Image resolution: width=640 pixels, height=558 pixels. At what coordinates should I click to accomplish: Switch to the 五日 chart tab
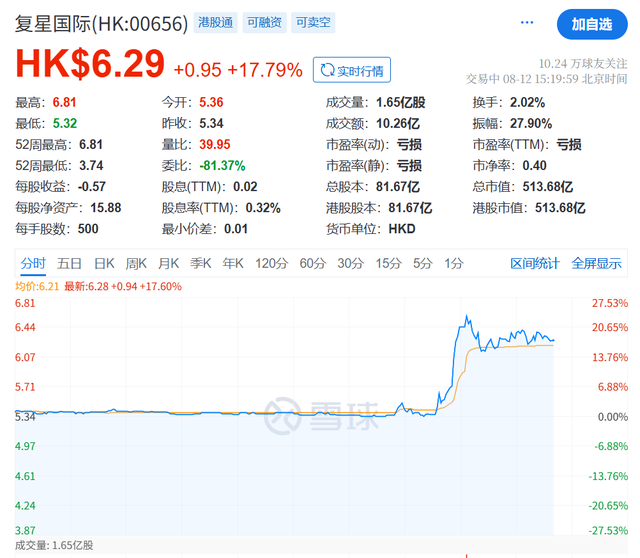point(69,263)
